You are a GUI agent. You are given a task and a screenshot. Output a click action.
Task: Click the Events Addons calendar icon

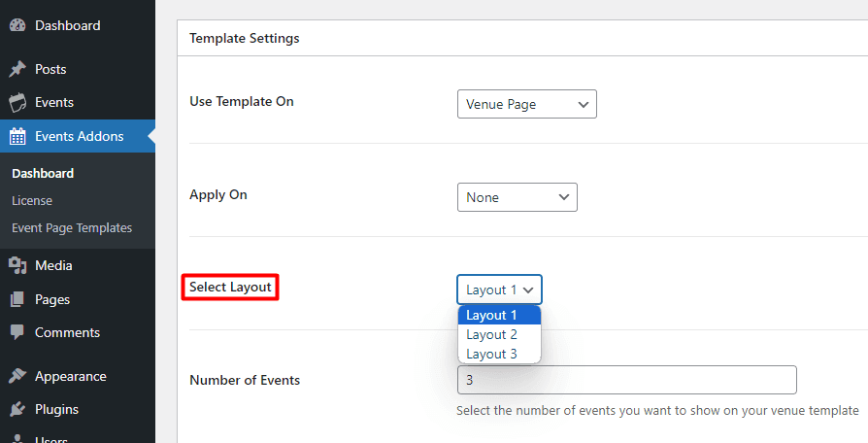17,137
